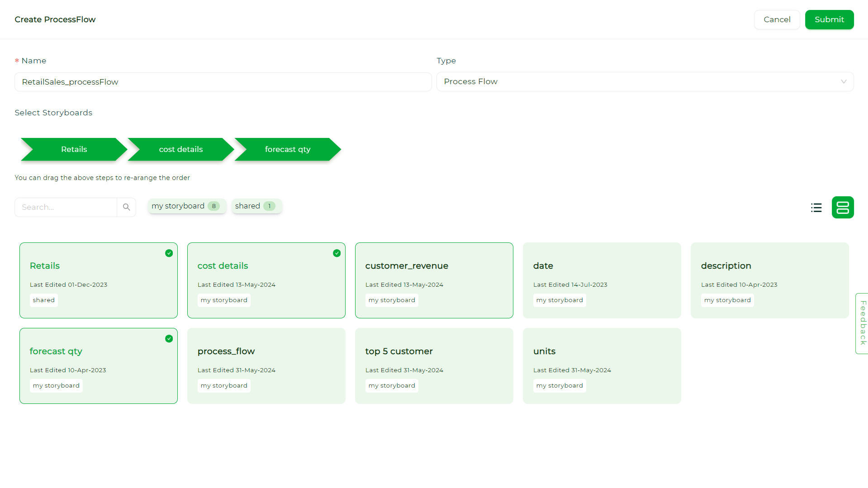Cancel the process flow creation
The width and height of the screenshot is (868, 488).
click(777, 19)
